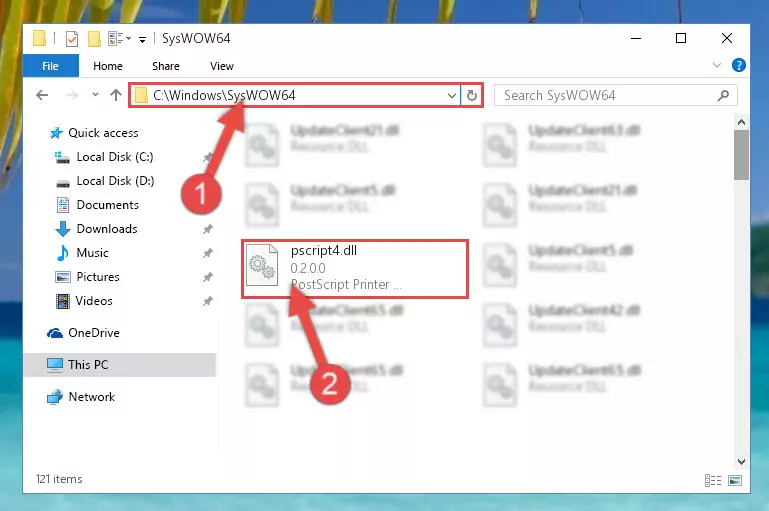Select This PC in the navigation pane

click(119, 365)
